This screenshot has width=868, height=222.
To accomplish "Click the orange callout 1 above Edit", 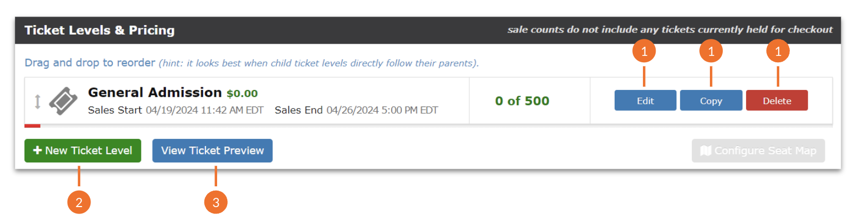I will coord(644,52).
